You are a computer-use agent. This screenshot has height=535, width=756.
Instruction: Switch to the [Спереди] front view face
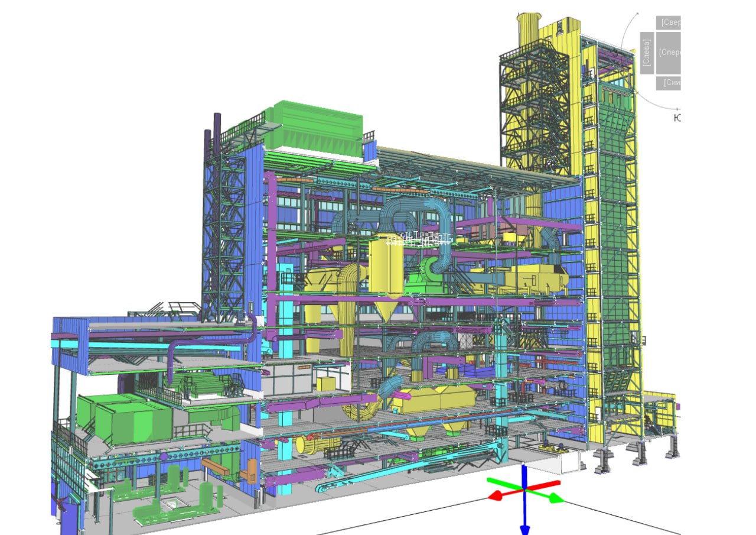pyautogui.click(x=669, y=53)
